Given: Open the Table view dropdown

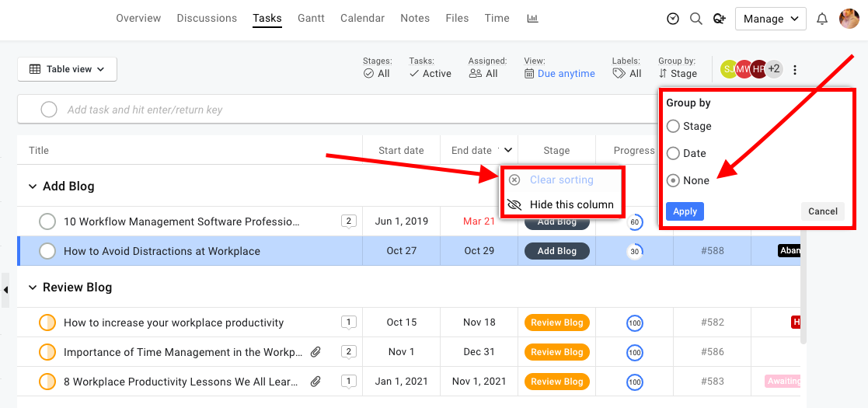Looking at the screenshot, I should tap(68, 69).
